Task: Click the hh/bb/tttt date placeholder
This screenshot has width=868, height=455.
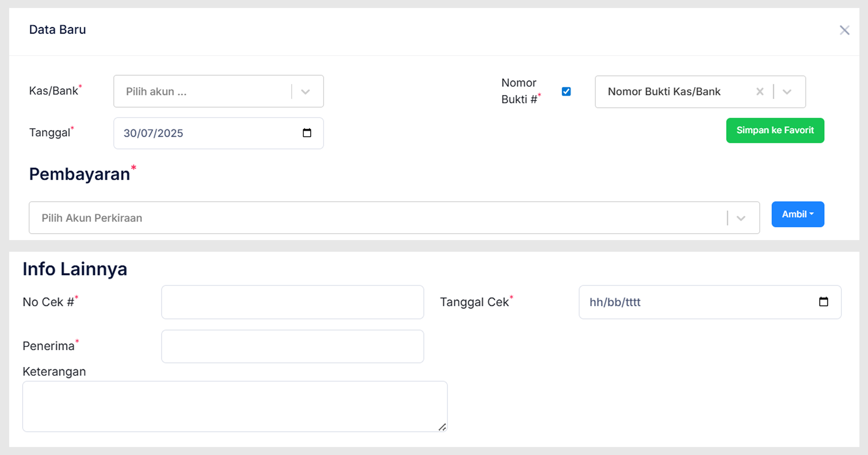Action: (615, 302)
